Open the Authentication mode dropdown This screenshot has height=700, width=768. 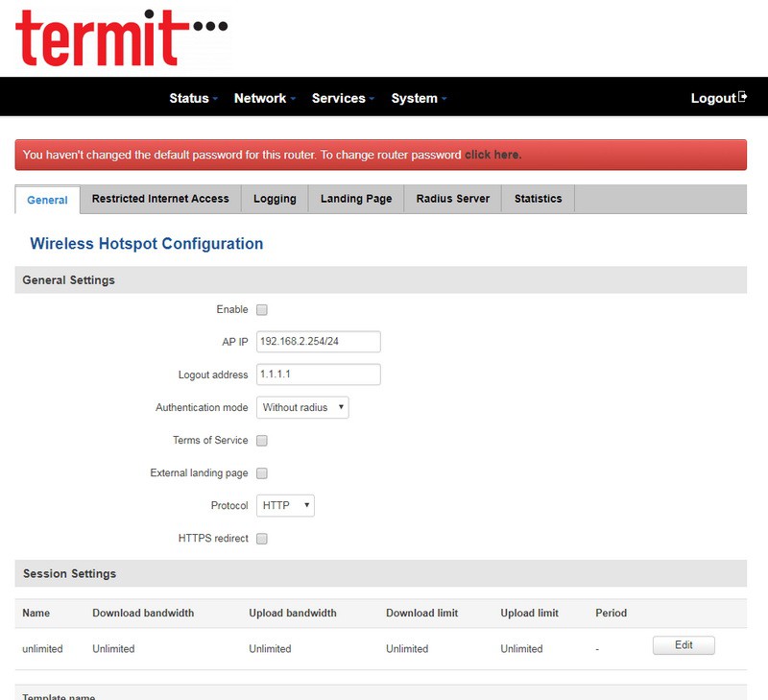point(302,408)
